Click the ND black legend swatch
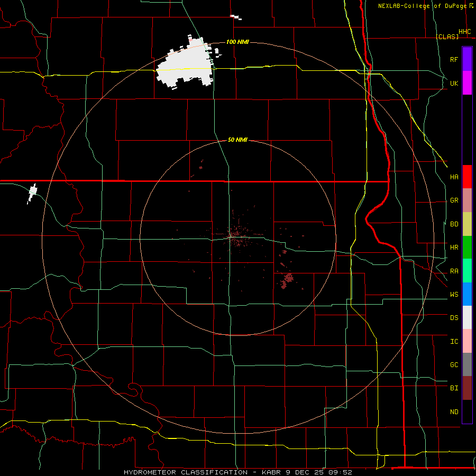This screenshot has height=476, width=476. click(x=467, y=411)
